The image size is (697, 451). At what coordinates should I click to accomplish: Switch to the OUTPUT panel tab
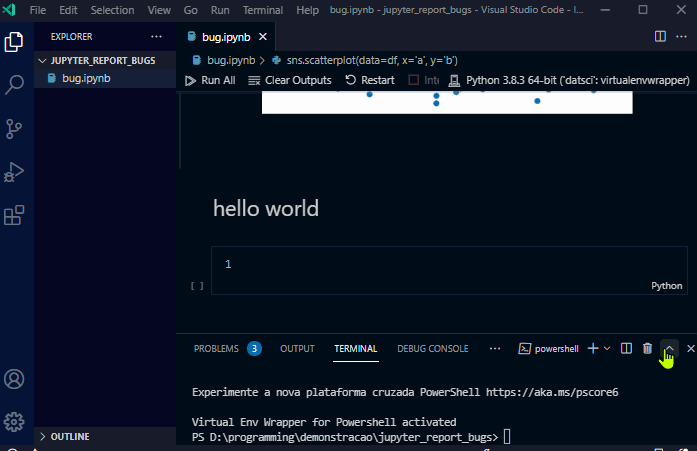tap(297, 349)
